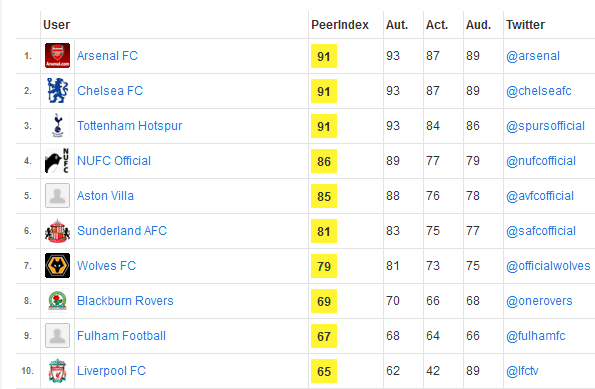Click the PeerIndex column header
595x389 pixels.
pyautogui.click(x=340, y=25)
